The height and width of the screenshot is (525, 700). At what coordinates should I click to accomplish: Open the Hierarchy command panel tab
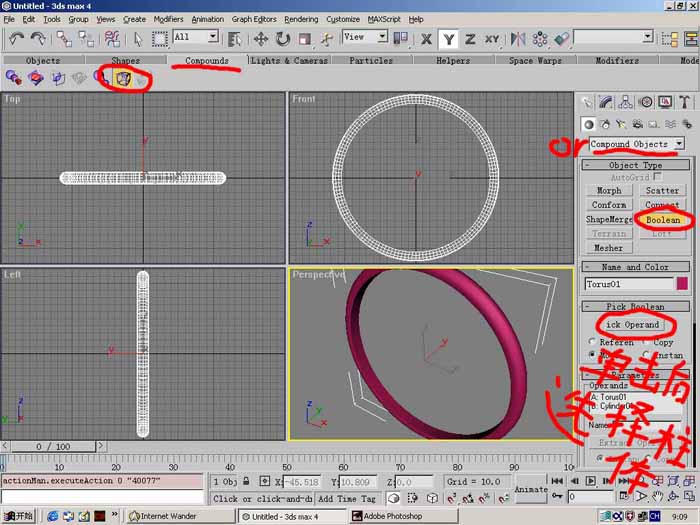pyautogui.click(x=625, y=102)
